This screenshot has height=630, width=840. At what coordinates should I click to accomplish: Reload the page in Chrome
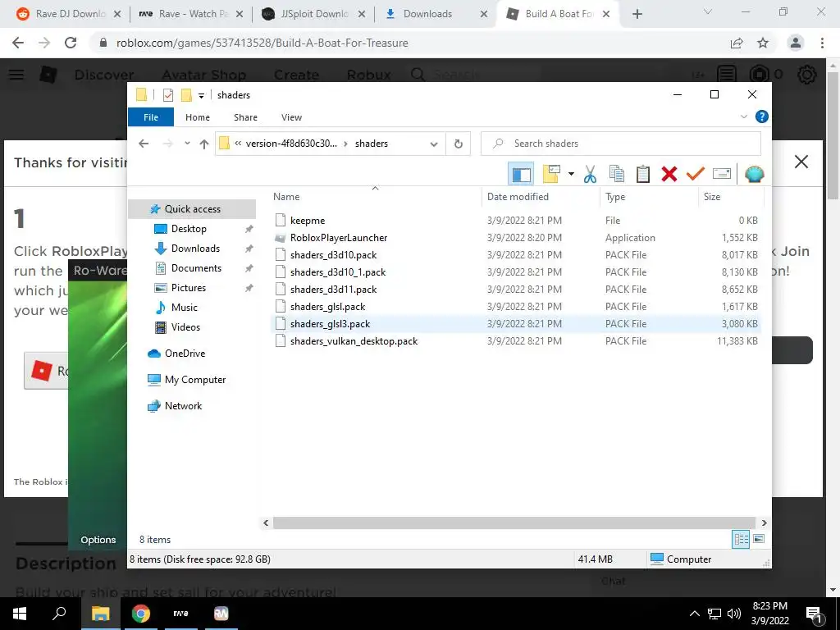[71, 43]
